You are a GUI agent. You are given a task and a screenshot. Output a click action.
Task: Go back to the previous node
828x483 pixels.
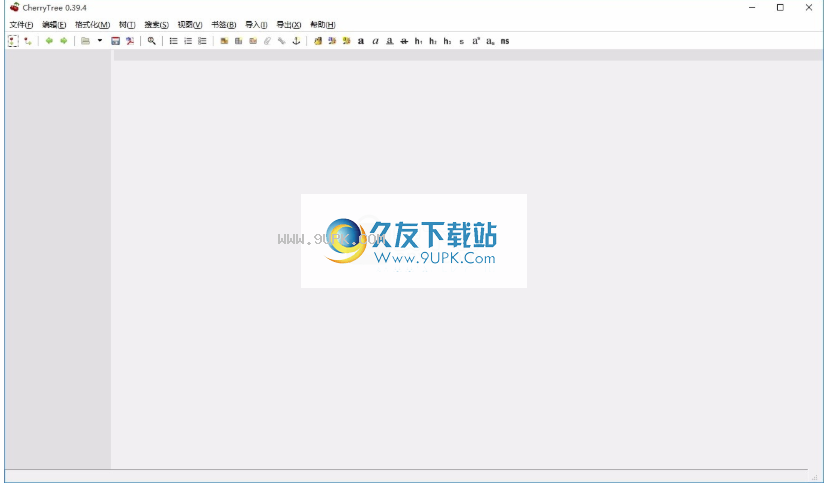click(x=49, y=41)
